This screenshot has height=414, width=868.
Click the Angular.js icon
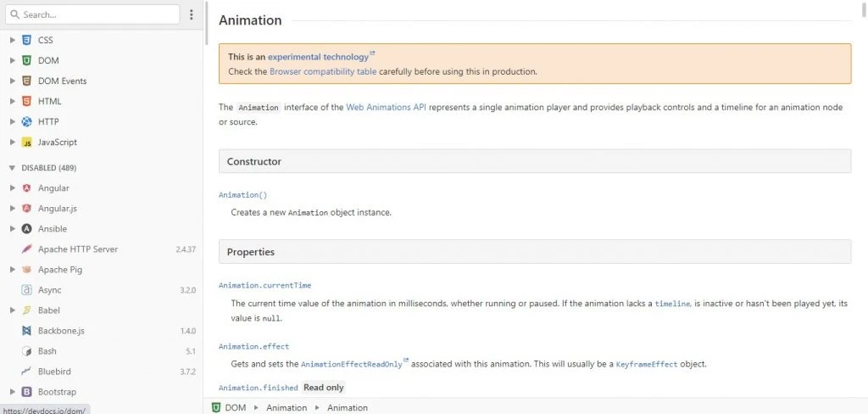[x=26, y=209]
